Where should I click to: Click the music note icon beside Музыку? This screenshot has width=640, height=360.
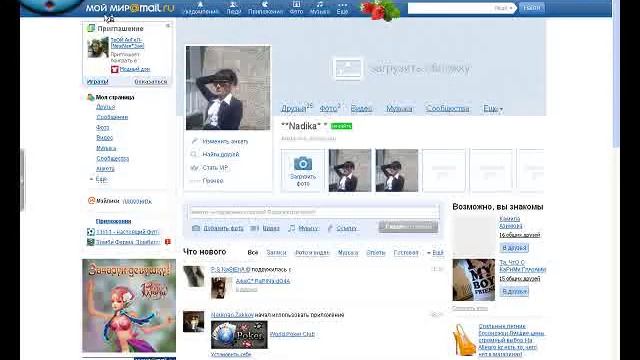(x=291, y=228)
